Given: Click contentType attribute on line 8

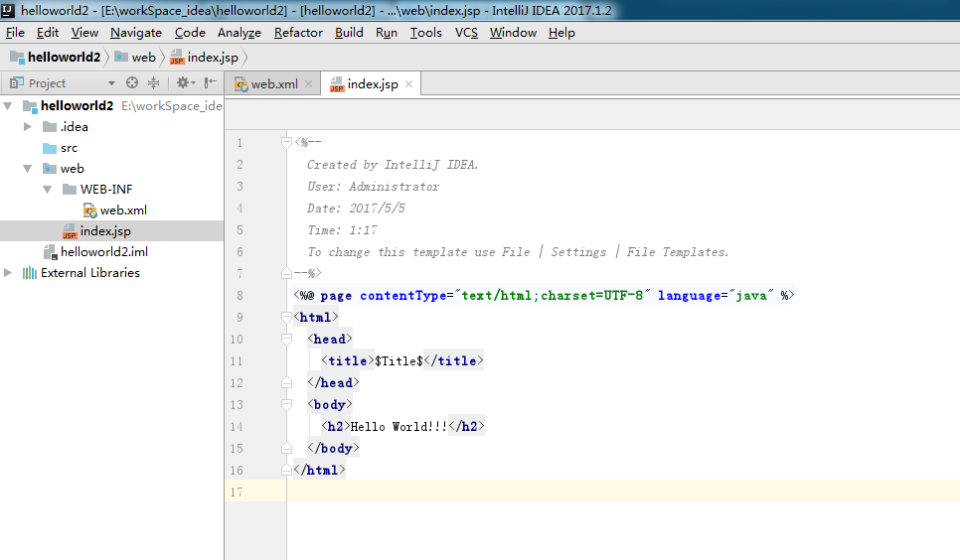Looking at the screenshot, I should click(403, 296).
